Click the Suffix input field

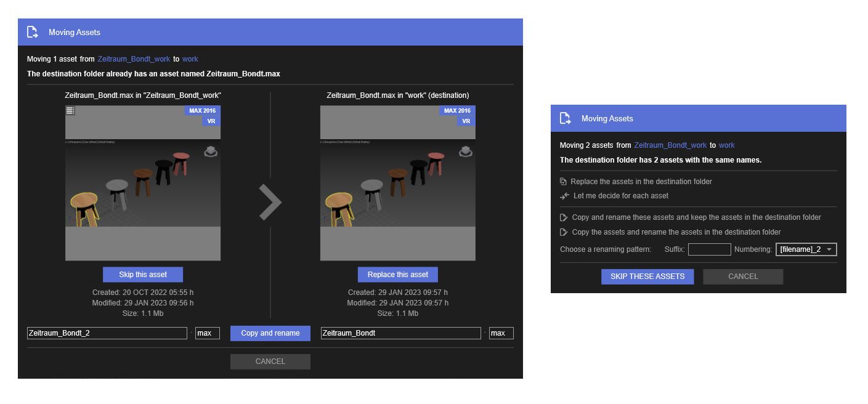(x=709, y=249)
